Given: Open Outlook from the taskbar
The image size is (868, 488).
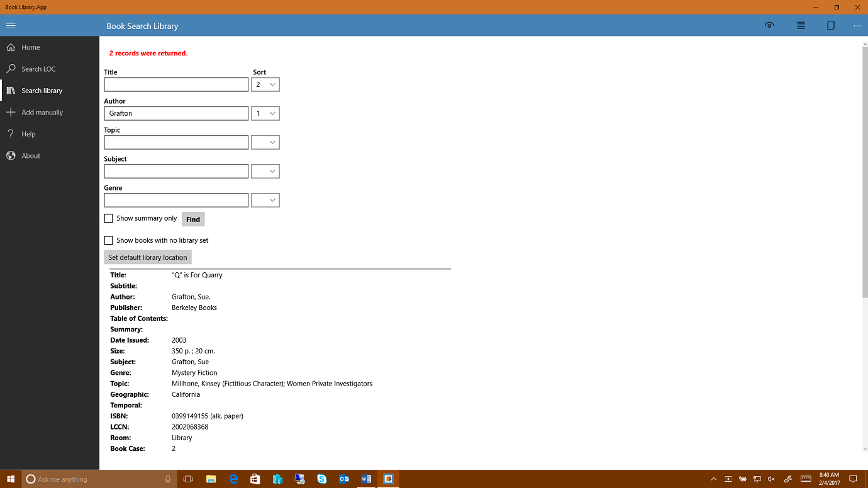Looking at the screenshot, I should (x=344, y=479).
